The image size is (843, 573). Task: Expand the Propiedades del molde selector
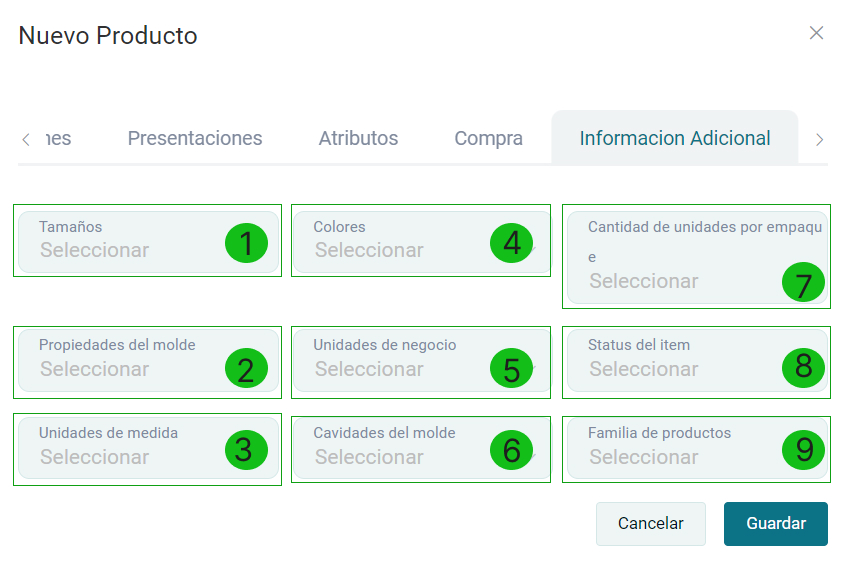pos(130,359)
